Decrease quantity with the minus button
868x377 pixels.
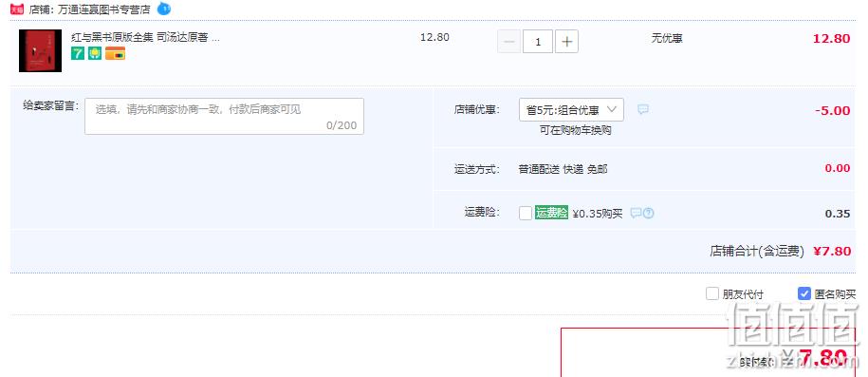pyautogui.click(x=509, y=42)
